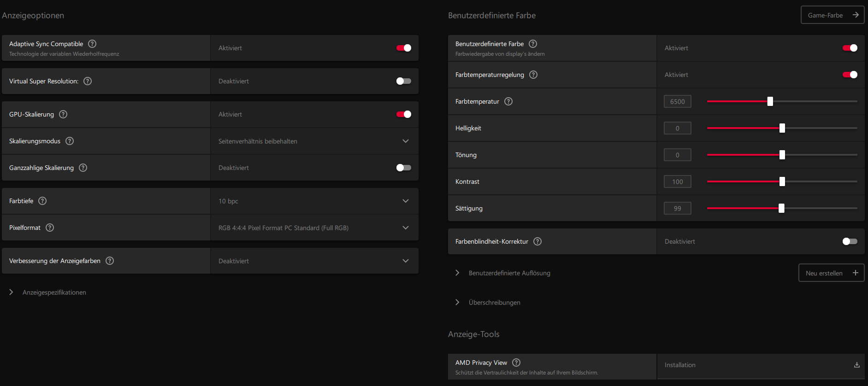Click help icon beside Farbenblindheit-Korrektur
The height and width of the screenshot is (386, 868).
click(537, 241)
